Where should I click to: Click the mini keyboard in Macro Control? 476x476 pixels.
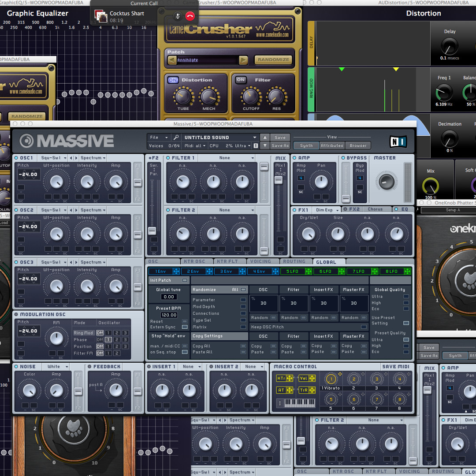tap(300, 403)
